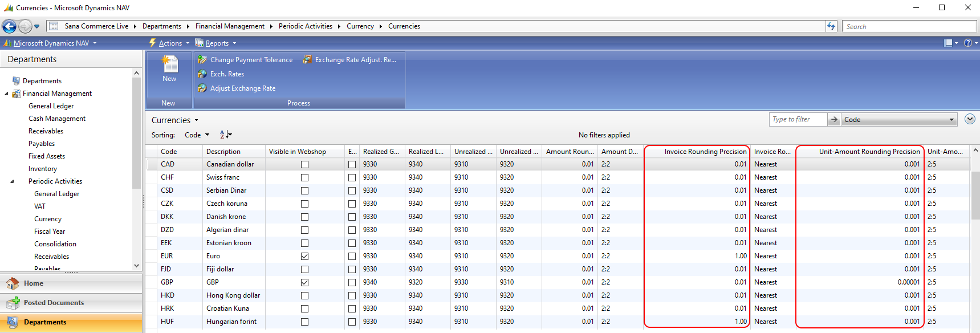This screenshot has width=980, height=333.
Task: Collapse the Periodic Activities tree node
Action: [12, 181]
